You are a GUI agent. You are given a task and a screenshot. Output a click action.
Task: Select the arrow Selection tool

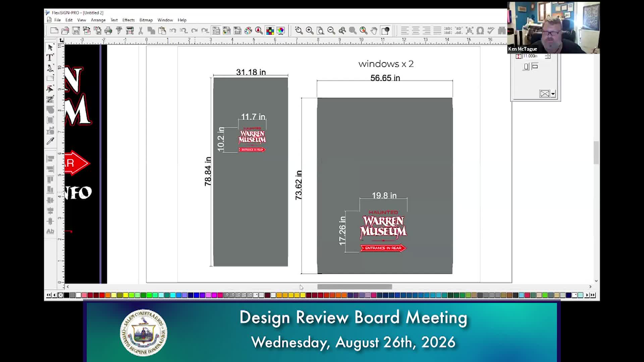click(x=50, y=47)
